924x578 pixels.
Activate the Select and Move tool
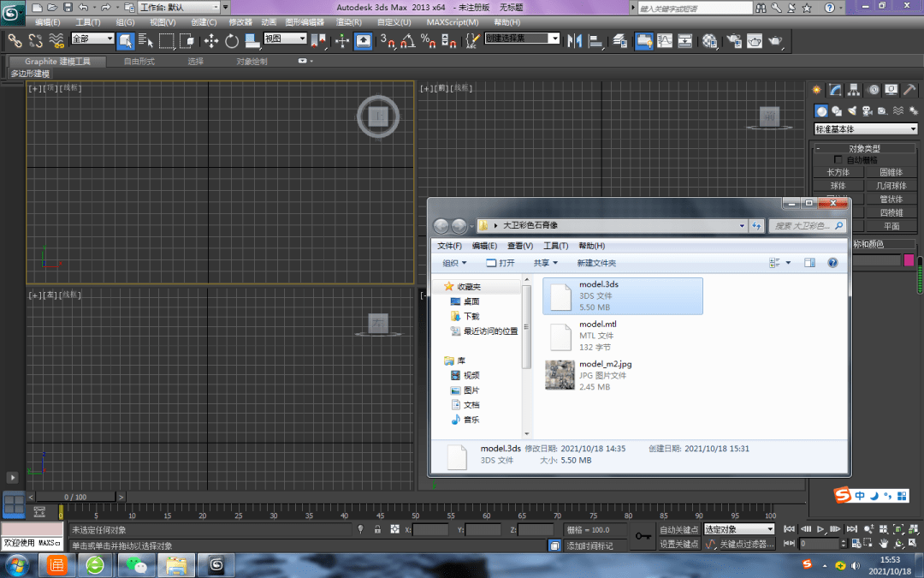(211, 40)
